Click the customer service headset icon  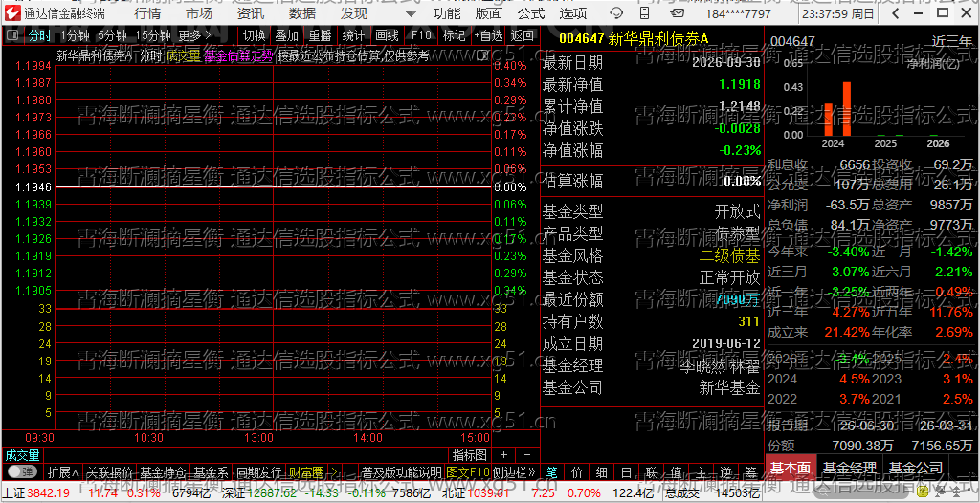click(x=616, y=13)
